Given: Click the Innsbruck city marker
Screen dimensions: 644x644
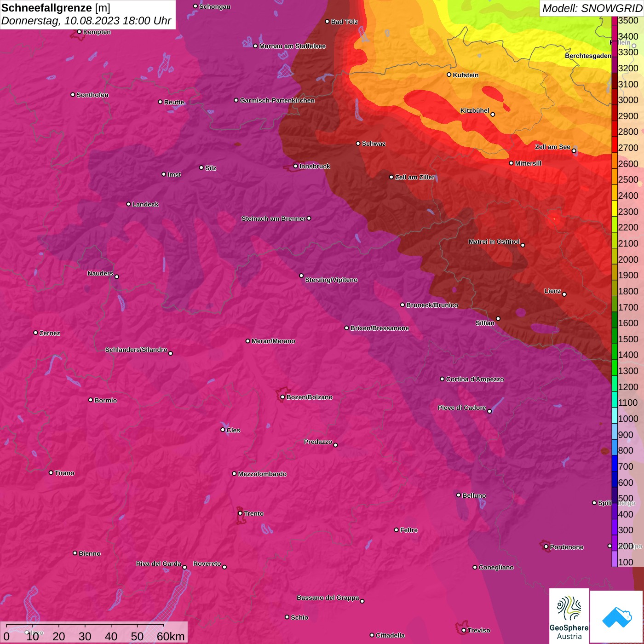Looking at the screenshot, I should point(295,166).
